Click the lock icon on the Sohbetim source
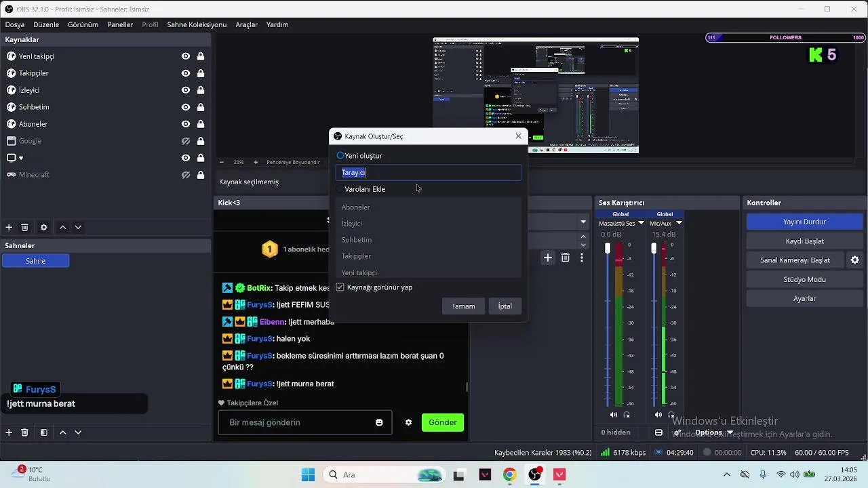Image resolution: width=868 pixels, height=488 pixels. (x=201, y=107)
